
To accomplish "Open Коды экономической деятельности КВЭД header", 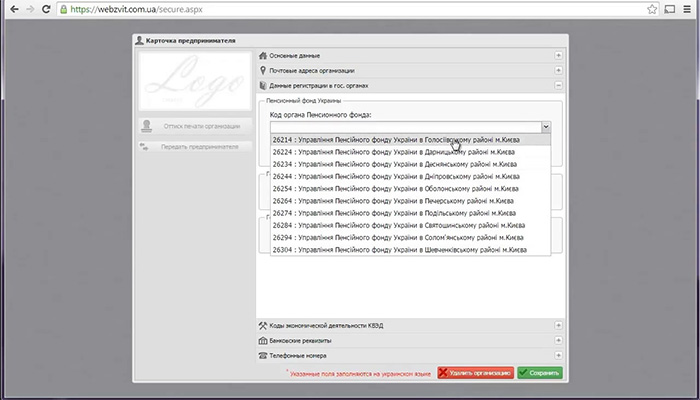I will [x=411, y=325].
